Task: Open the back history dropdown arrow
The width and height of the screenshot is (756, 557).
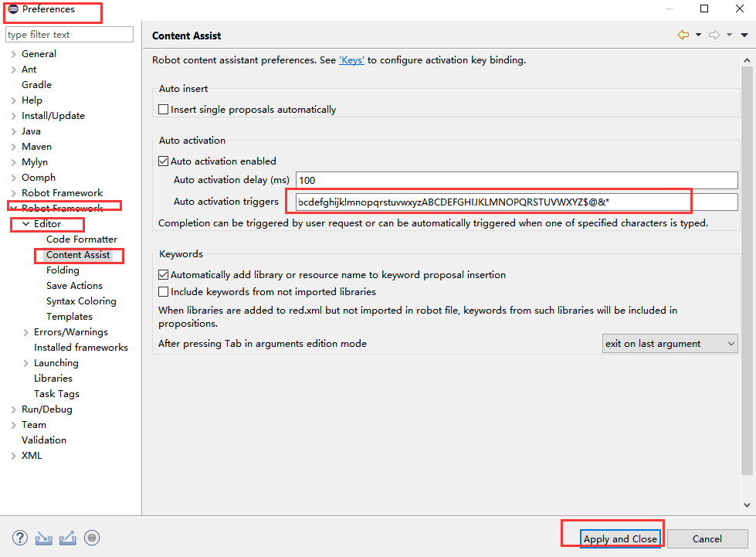Action: (698, 35)
